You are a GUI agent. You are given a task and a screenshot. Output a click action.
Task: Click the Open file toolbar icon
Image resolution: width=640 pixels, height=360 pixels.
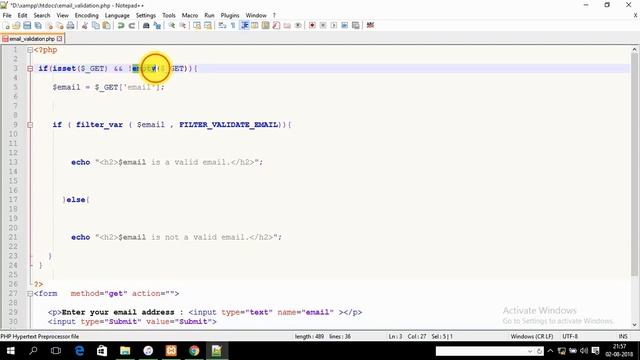16,25
